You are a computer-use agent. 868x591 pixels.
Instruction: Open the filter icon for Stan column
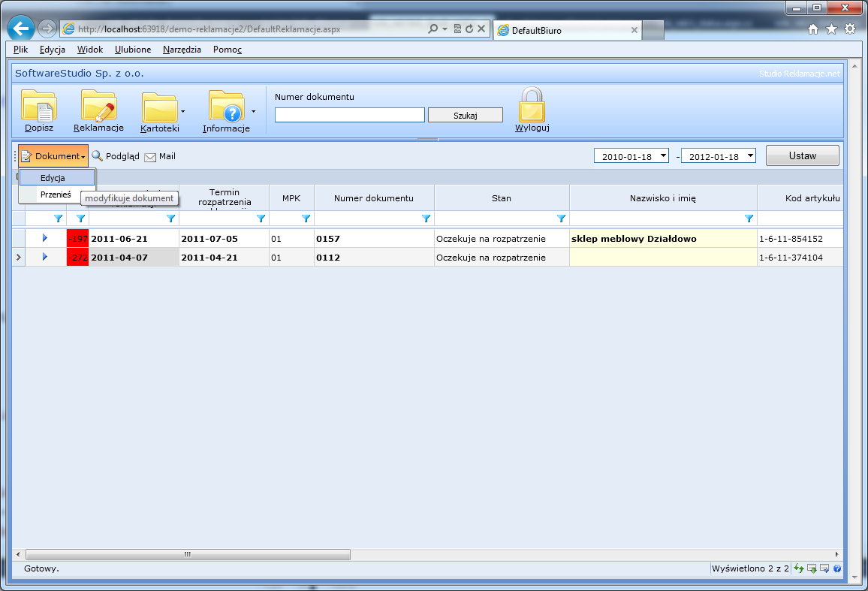(562, 219)
